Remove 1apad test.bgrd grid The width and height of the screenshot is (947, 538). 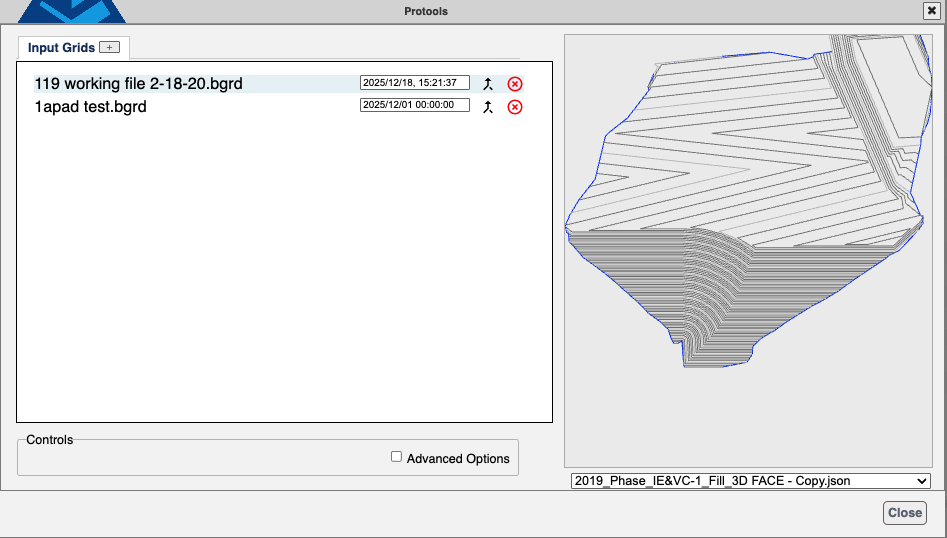(515, 107)
